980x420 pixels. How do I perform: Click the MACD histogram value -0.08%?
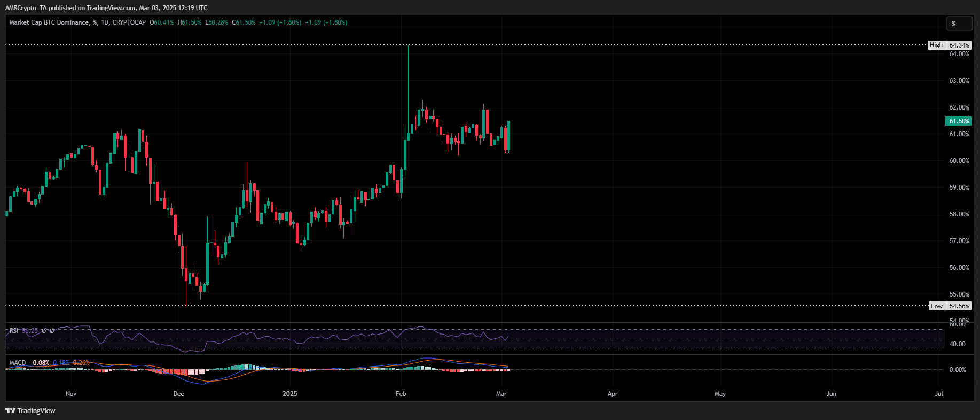click(x=40, y=363)
